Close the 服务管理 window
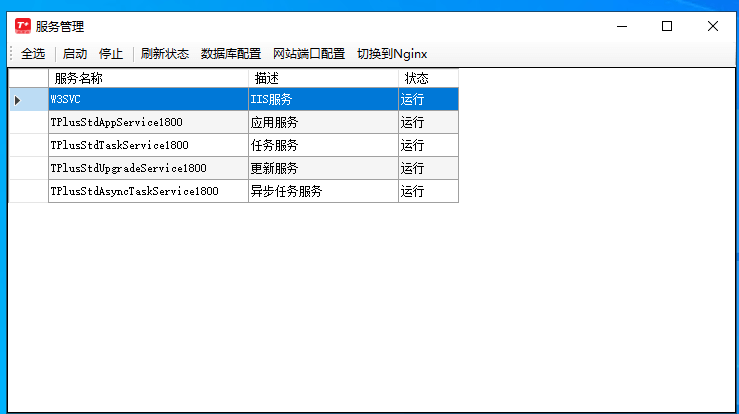 point(713,26)
